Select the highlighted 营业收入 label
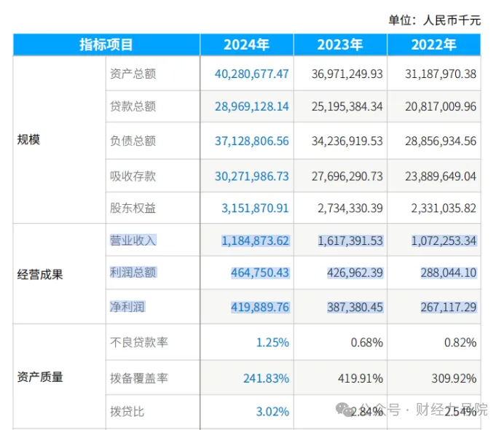 coord(133,241)
